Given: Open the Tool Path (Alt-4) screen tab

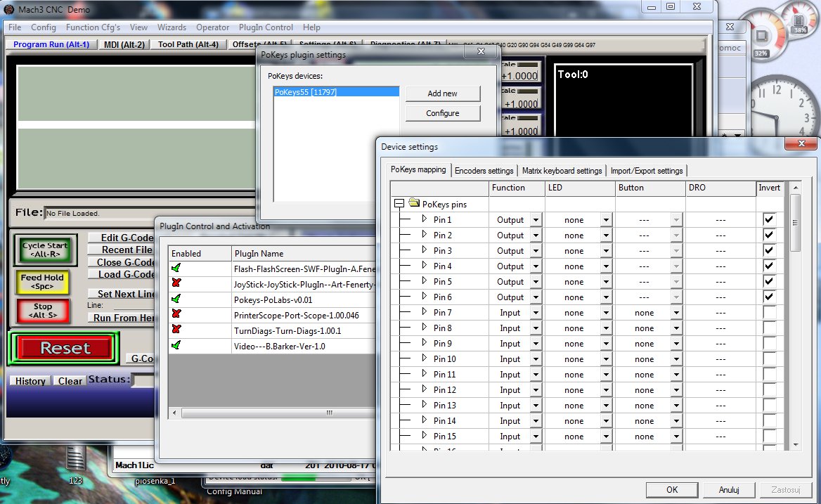Looking at the screenshot, I should tap(188, 44).
